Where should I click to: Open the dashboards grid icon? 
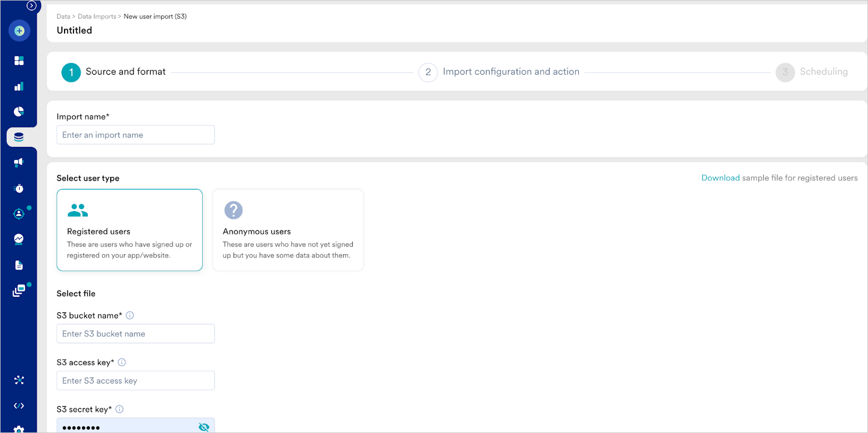click(19, 60)
